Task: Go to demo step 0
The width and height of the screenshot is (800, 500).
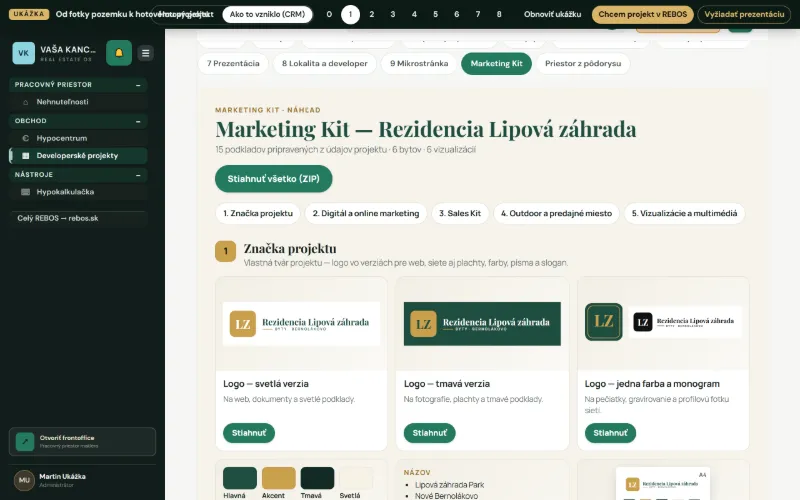Action: (329, 14)
